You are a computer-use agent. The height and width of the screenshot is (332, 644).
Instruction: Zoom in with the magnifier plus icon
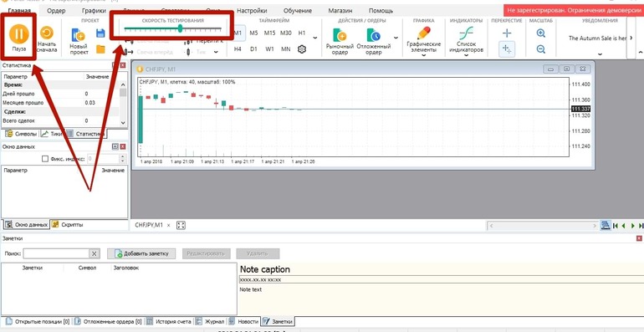coord(541,33)
